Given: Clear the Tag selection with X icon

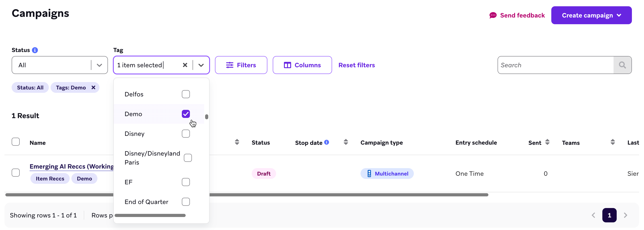Looking at the screenshot, I should click(185, 65).
